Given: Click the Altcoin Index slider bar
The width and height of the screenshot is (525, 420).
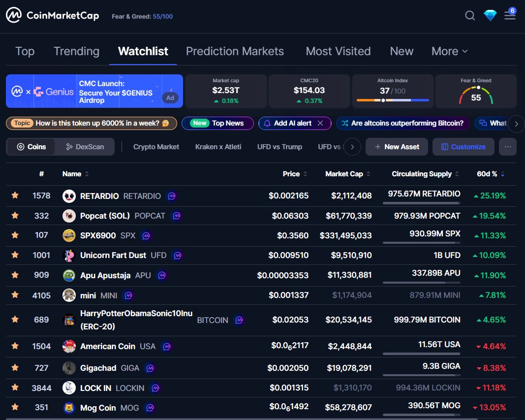Looking at the screenshot, I should (393, 100).
